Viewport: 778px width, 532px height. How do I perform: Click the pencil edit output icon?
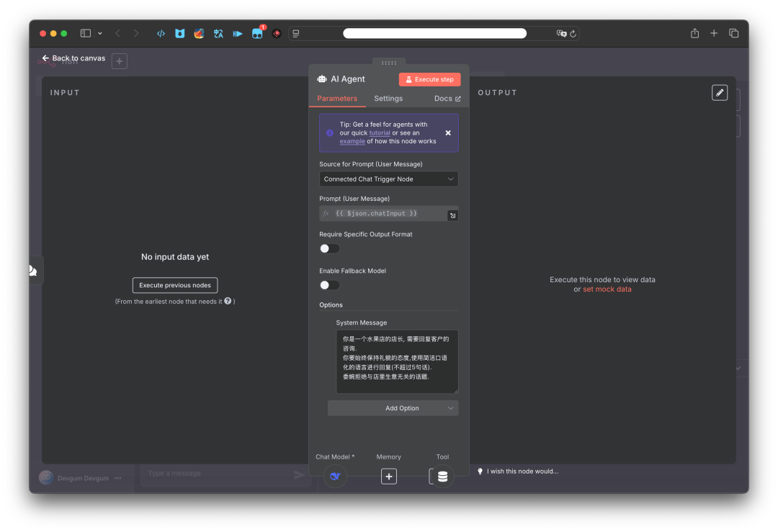[x=719, y=93]
